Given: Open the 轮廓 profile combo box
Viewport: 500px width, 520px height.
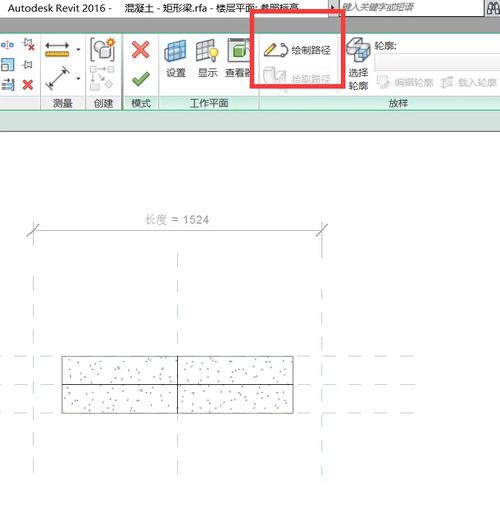Looking at the screenshot, I should coord(437,62).
